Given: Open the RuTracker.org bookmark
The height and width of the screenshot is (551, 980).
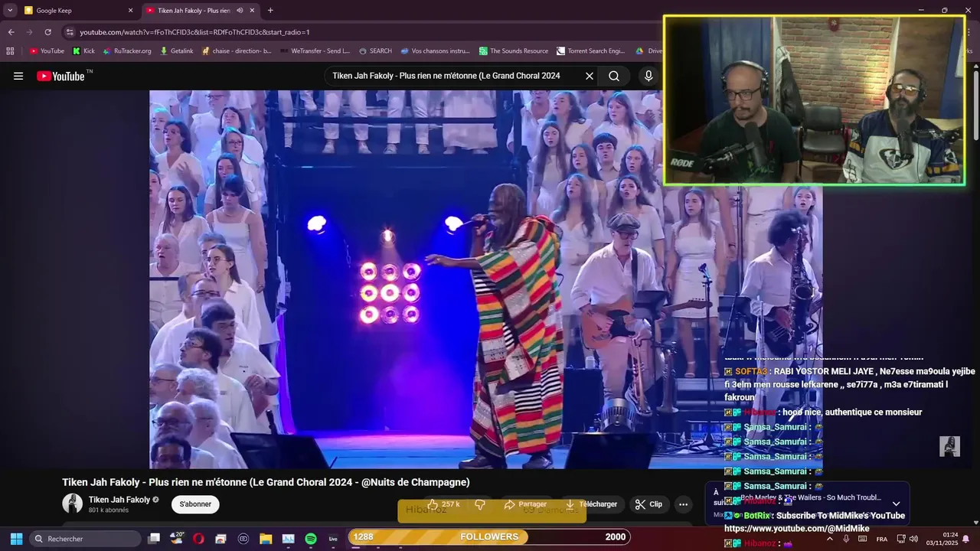Looking at the screenshot, I should [127, 51].
